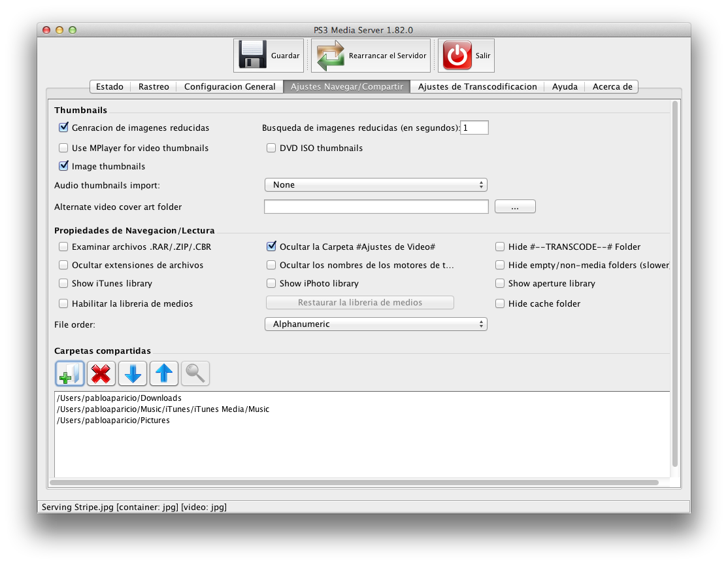This screenshot has width=728, height=565.
Task: Check Habilitar la libreria de medios
Action: point(63,303)
